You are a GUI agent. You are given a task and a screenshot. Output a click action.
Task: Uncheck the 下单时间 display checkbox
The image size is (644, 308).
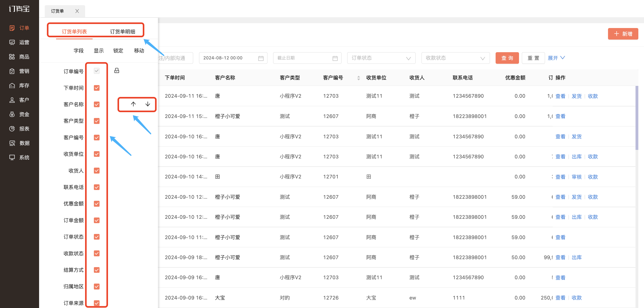coord(97,88)
